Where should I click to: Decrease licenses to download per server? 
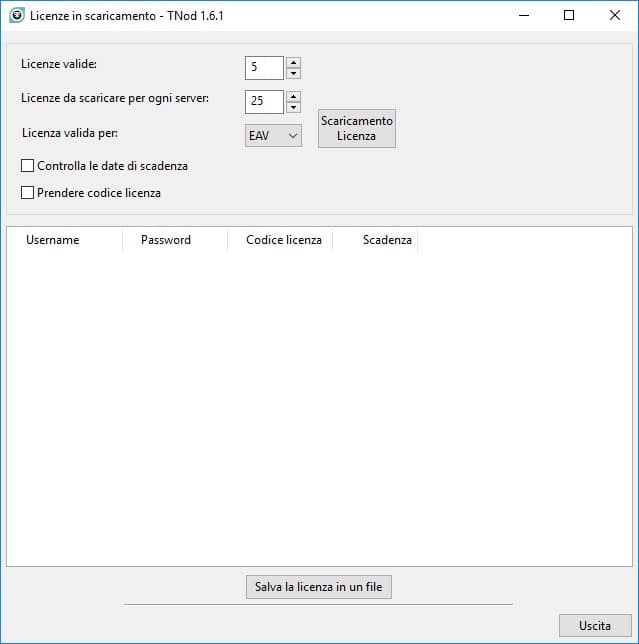(x=293, y=107)
